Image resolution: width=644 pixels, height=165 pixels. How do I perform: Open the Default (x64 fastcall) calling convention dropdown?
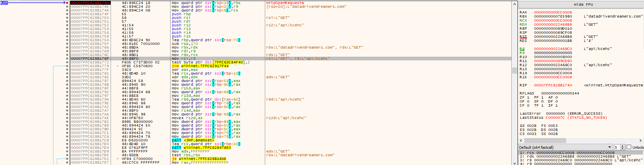coord(566,147)
